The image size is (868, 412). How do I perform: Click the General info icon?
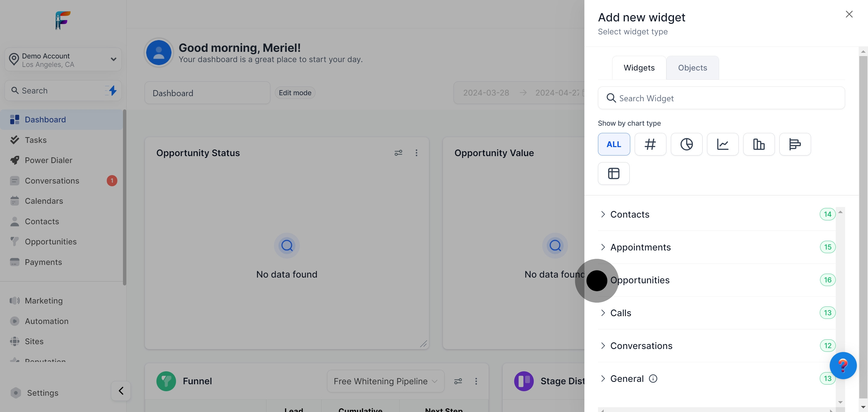pyautogui.click(x=653, y=379)
